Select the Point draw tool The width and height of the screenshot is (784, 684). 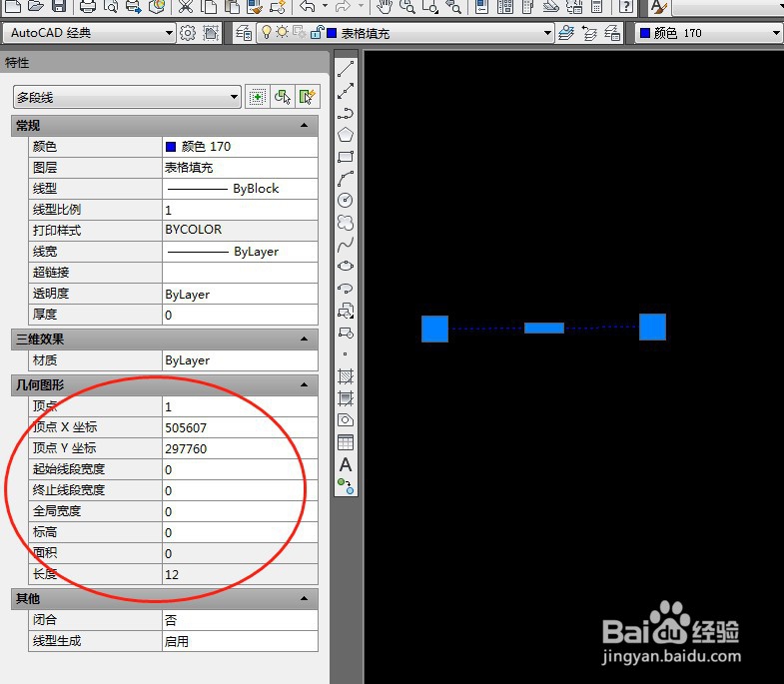pyautogui.click(x=345, y=354)
